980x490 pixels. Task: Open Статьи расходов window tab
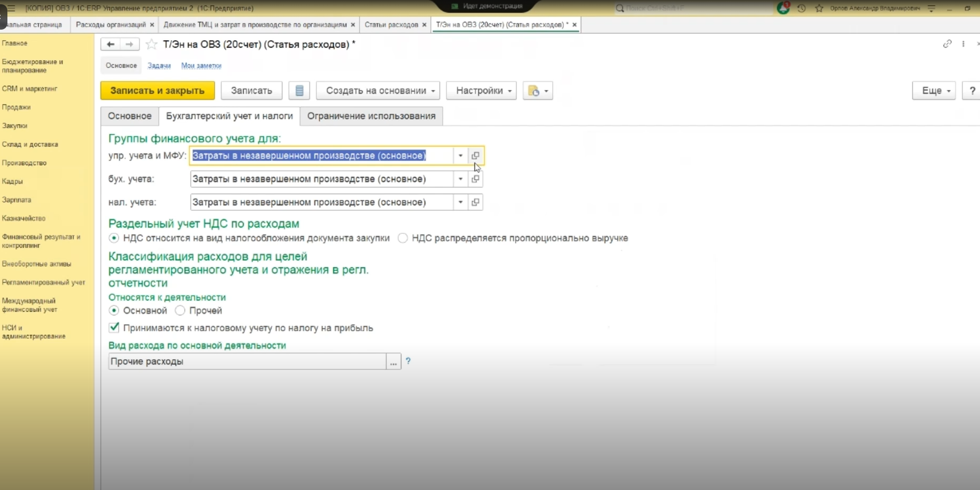point(391,25)
